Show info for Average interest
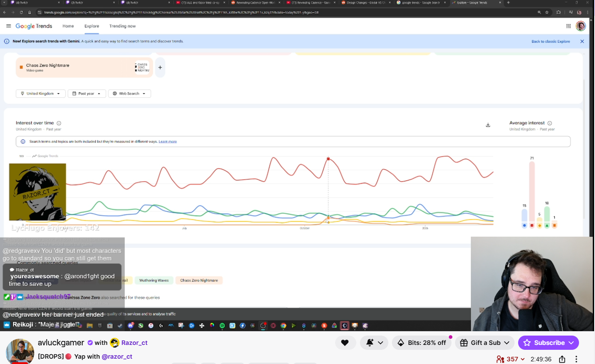Image resolution: width=595 pixels, height=364 pixels. pyautogui.click(x=550, y=123)
